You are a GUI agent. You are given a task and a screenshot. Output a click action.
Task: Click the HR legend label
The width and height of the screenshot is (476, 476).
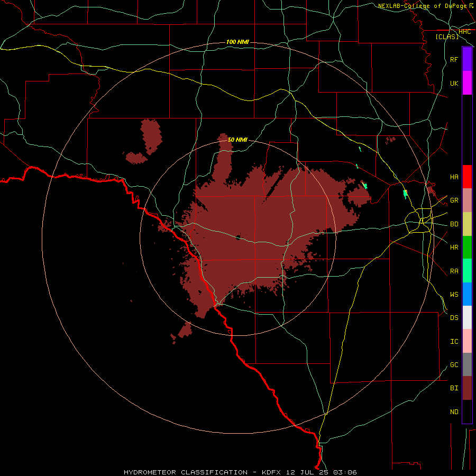point(454,248)
